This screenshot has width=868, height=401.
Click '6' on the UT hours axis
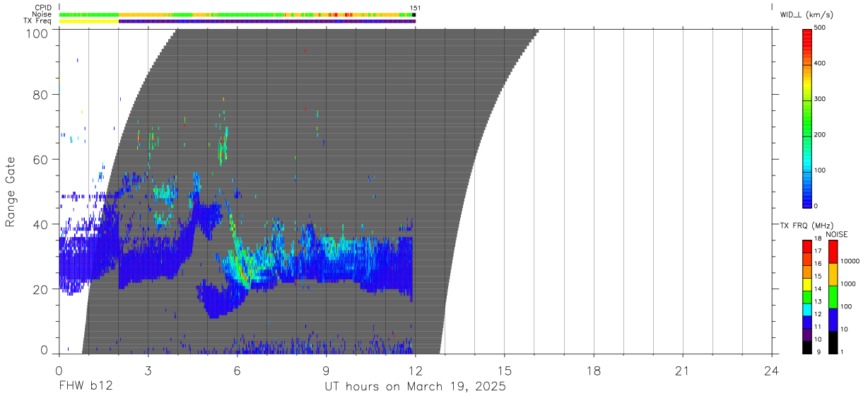[x=237, y=370]
